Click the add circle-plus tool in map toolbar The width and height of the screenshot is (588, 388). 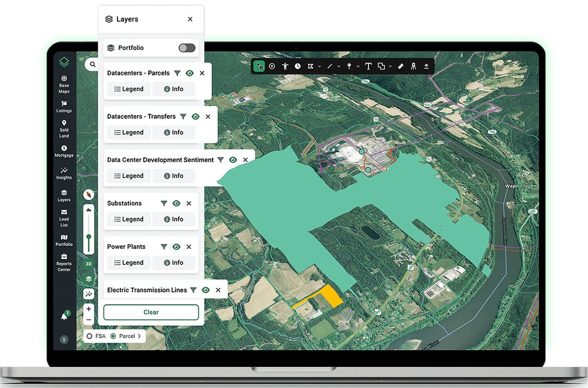coord(272,66)
